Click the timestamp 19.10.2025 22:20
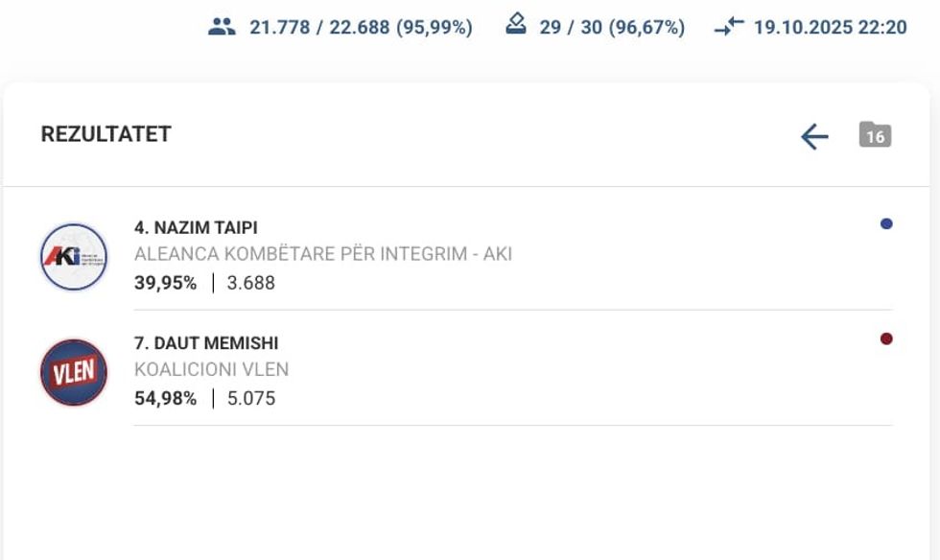The image size is (940, 560). [x=830, y=28]
